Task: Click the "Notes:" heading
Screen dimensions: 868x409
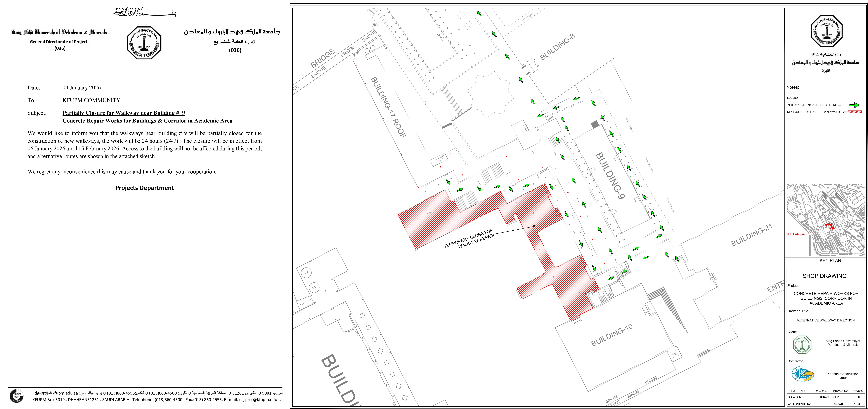Action: point(793,87)
